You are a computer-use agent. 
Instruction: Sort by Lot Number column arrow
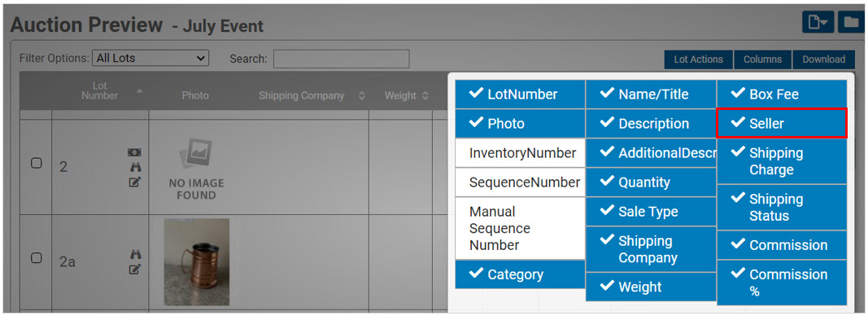(140, 91)
